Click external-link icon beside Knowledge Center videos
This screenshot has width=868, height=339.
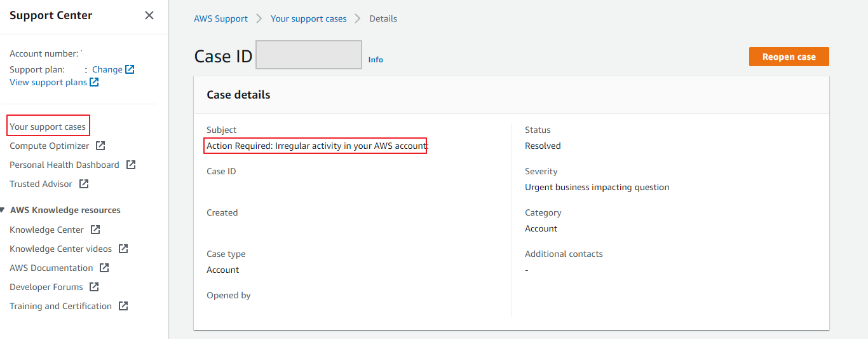point(123,249)
